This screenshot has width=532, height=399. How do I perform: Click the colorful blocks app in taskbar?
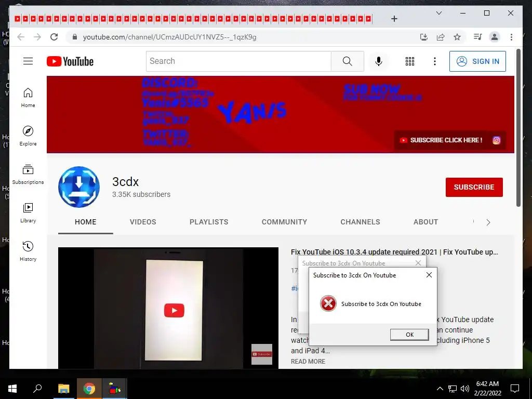click(x=115, y=389)
